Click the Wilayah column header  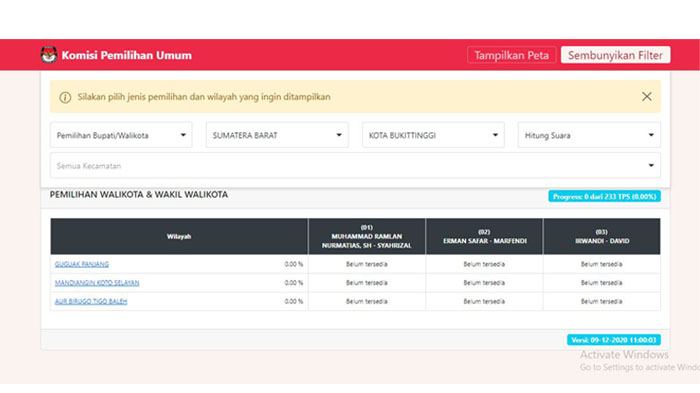click(x=179, y=236)
